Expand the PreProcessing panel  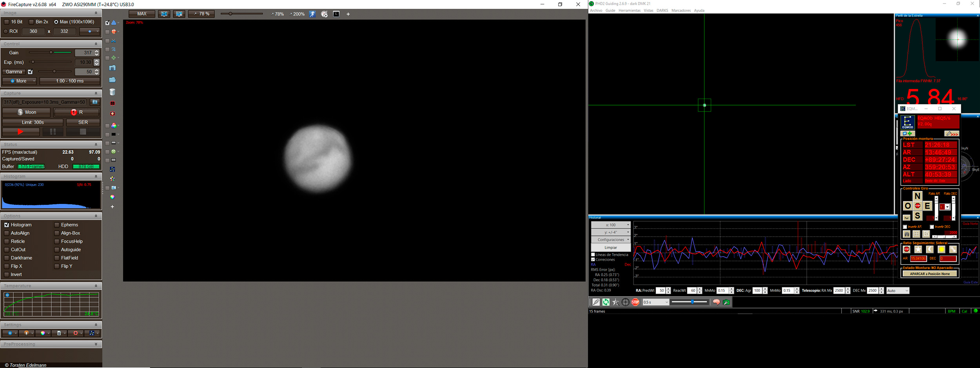(96, 344)
